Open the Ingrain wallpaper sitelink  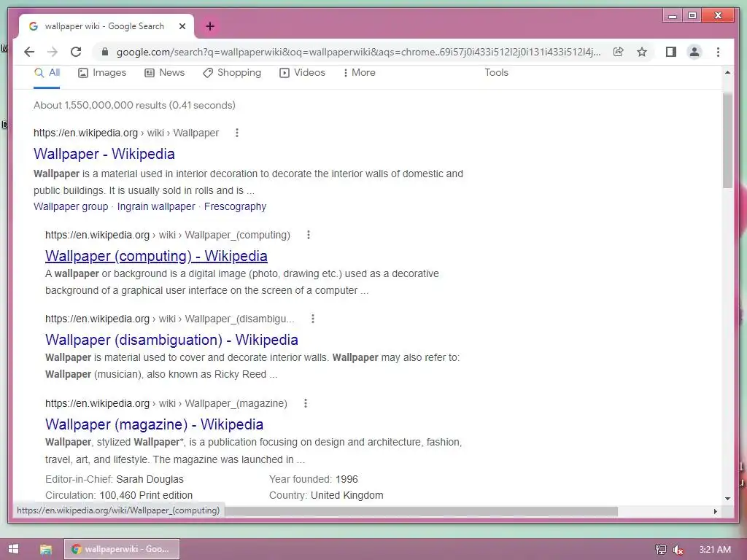(x=156, y=206)
